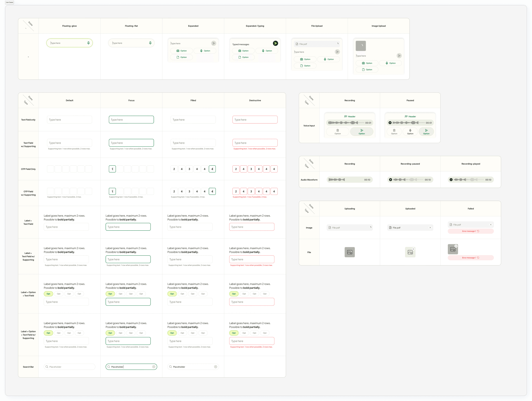This screenshot has width=532, height=401.
Task: Open the Use Cases tab at top left
Action: (9, 2)
